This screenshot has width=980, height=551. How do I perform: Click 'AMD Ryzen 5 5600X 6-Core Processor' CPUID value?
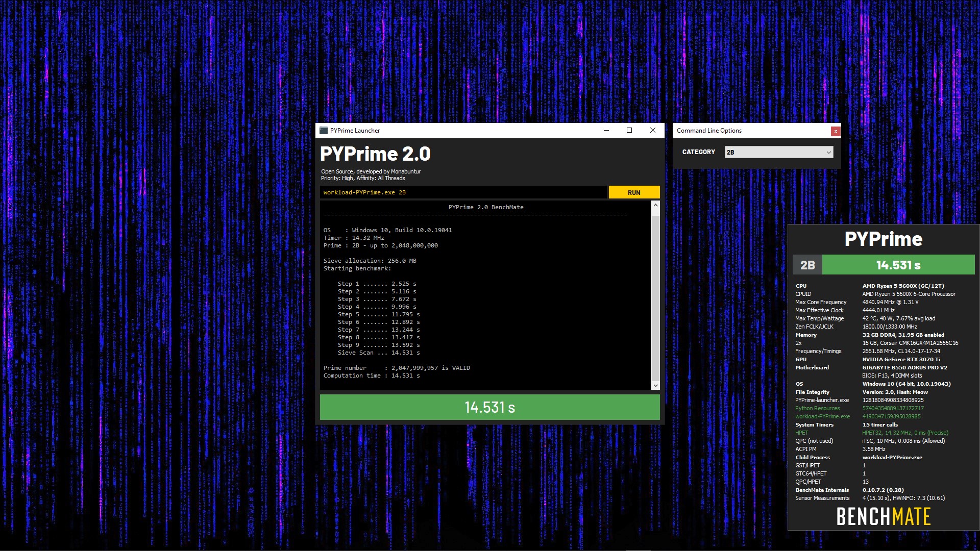point(909,294)
